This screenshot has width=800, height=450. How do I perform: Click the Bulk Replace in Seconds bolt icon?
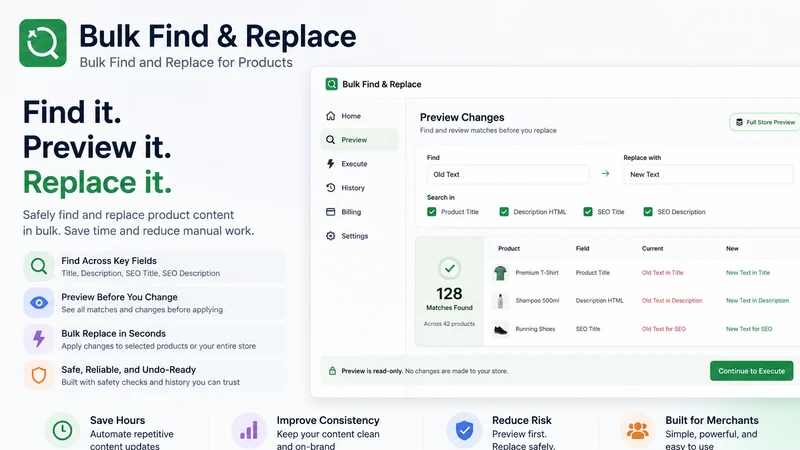tap(39, 339)
